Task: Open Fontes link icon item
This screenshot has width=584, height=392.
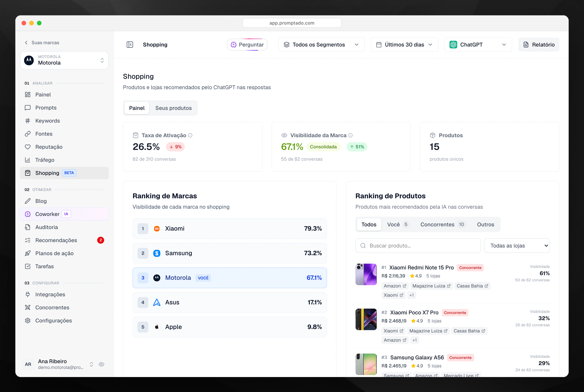Action: pyautogui.click(x=64, y=134)
